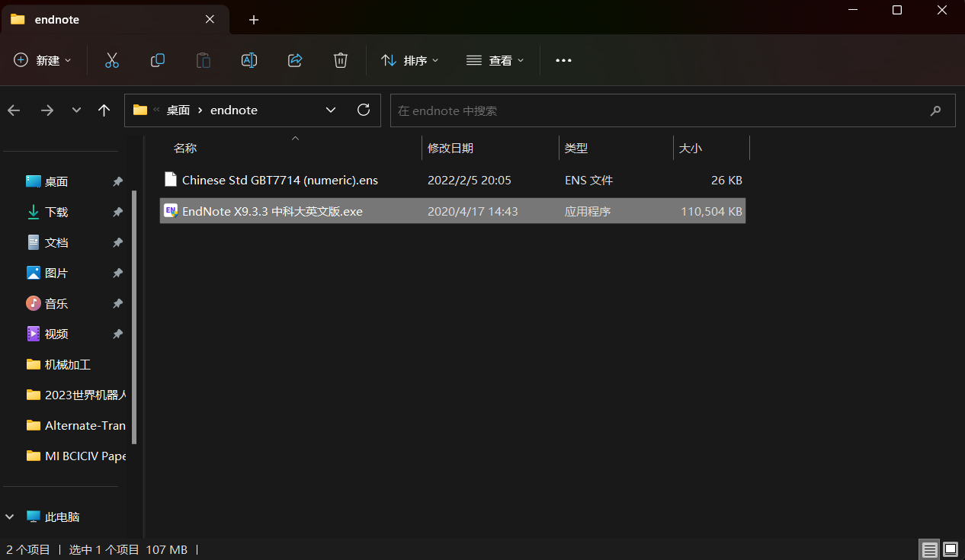Click the Copy icon in toolbar
965x560 pixels.
point(158,60)
